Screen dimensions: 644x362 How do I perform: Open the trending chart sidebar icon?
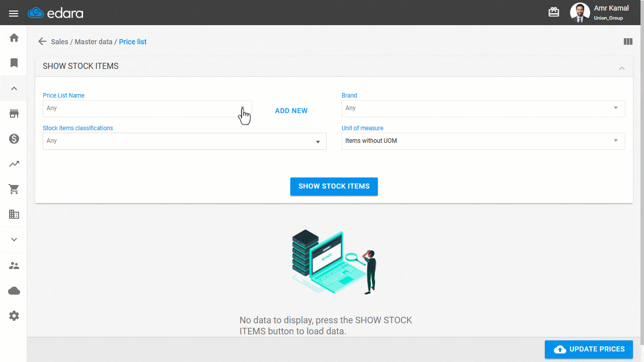click(x=14, y=164)
